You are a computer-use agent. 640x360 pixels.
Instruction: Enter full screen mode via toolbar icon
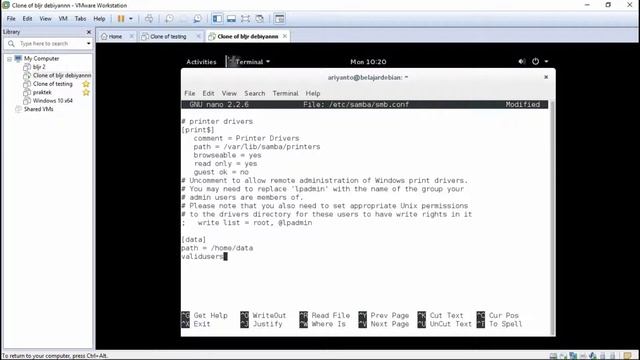tap(245, 19)
